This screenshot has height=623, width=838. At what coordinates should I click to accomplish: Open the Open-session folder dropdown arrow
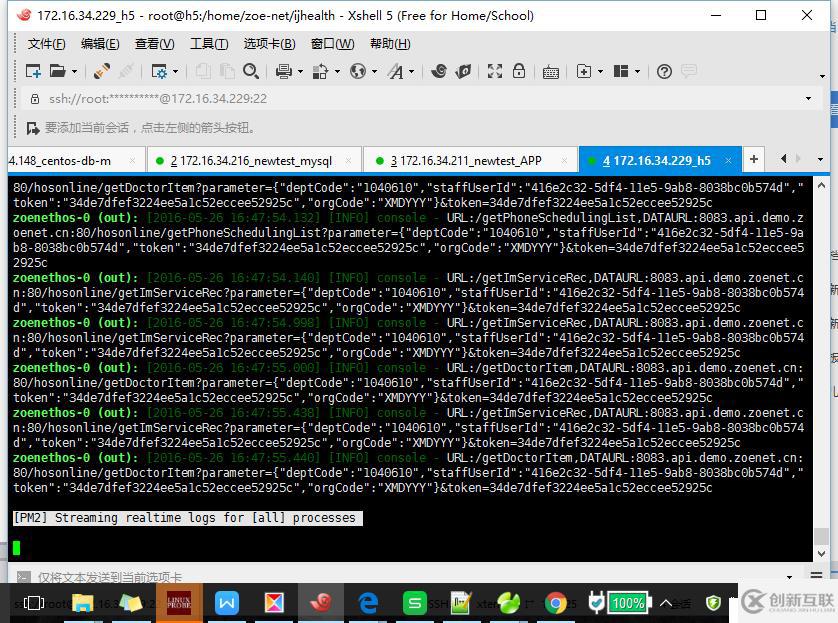click(x=74, y=71)
